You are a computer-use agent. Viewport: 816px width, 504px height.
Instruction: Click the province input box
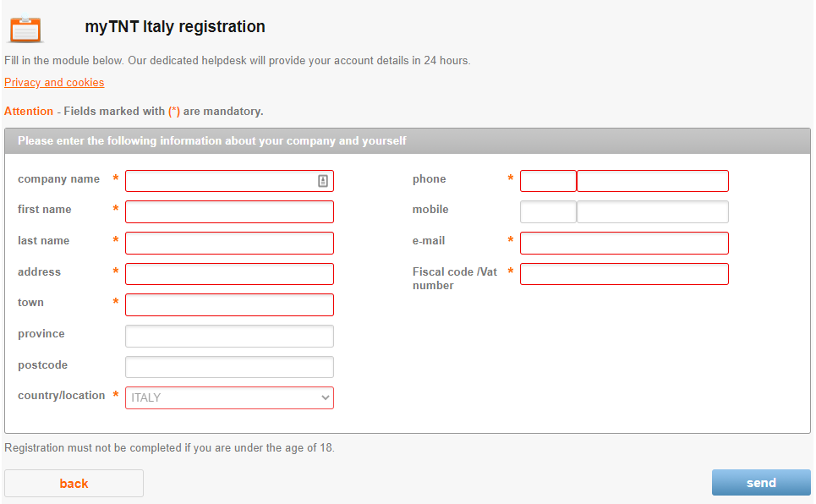pos(229,336)
